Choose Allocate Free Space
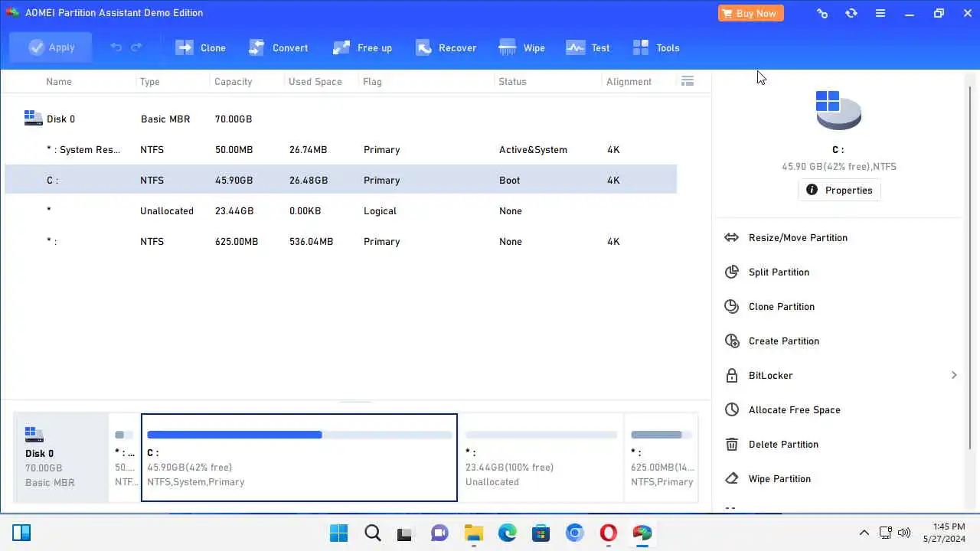The height and width of the screenshot is (551, 980). pyautogui.click(x=794, y=409)
